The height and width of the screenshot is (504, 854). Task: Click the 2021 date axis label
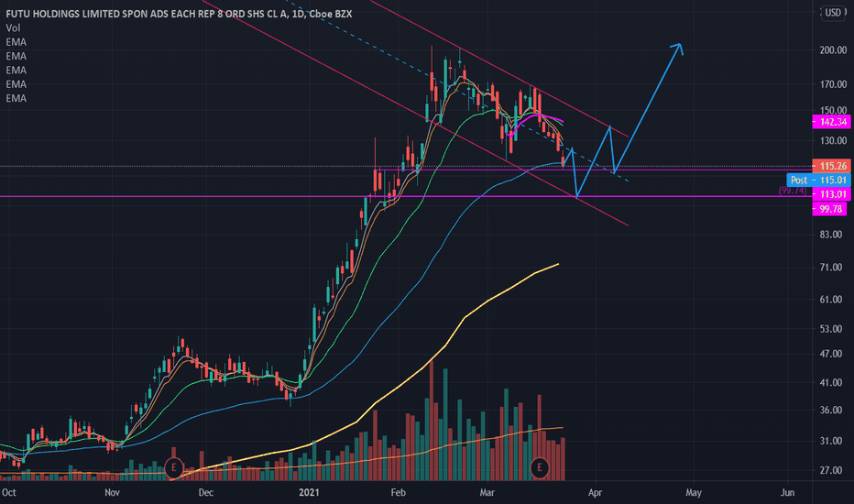(x=309, y=493)
